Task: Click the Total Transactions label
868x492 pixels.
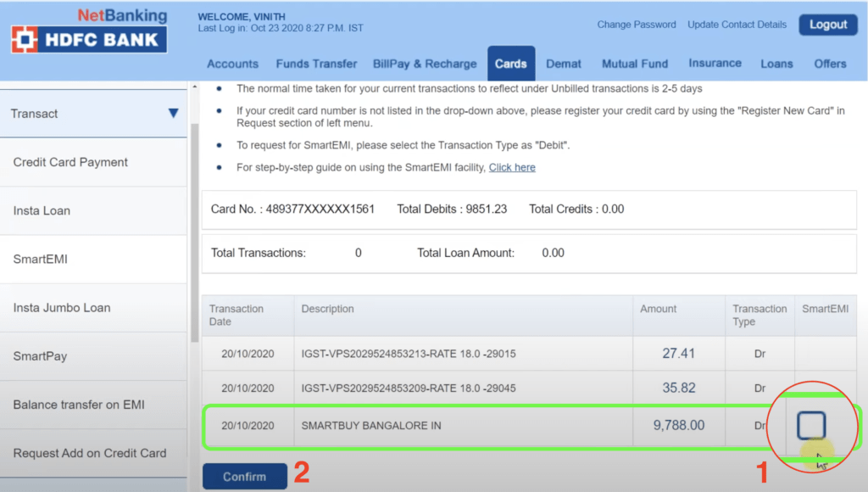Action: [x=258, y=253]
